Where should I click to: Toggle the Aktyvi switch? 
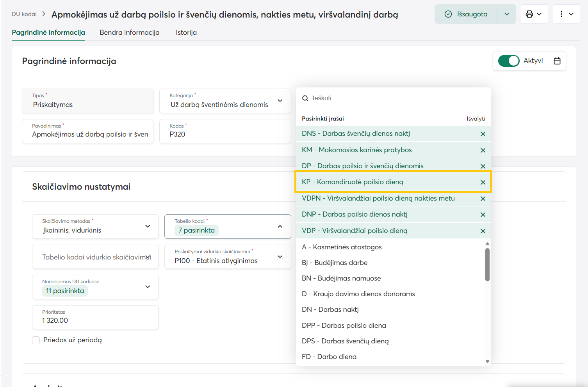click(508, 61)
